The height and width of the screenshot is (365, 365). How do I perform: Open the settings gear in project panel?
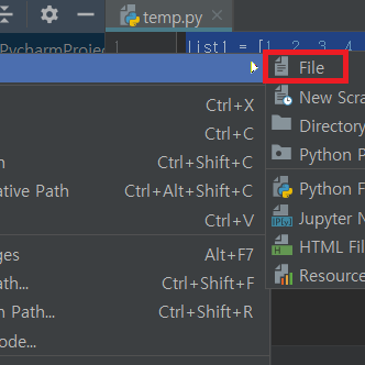49,15
